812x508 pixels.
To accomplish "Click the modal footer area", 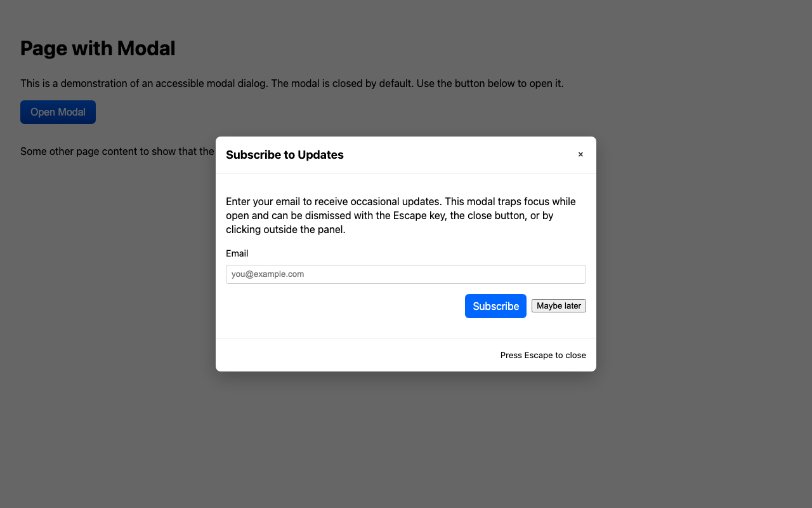I will pyautogui.click(x=406, y=355).
